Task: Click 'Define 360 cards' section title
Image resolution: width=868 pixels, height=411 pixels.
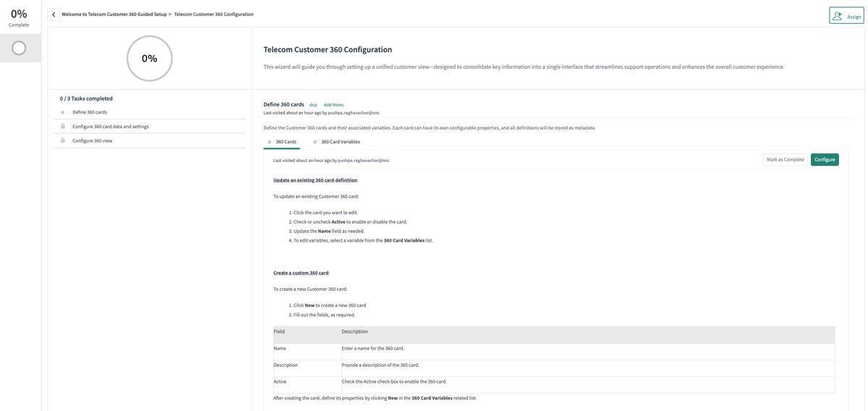Action: (284, 104)
